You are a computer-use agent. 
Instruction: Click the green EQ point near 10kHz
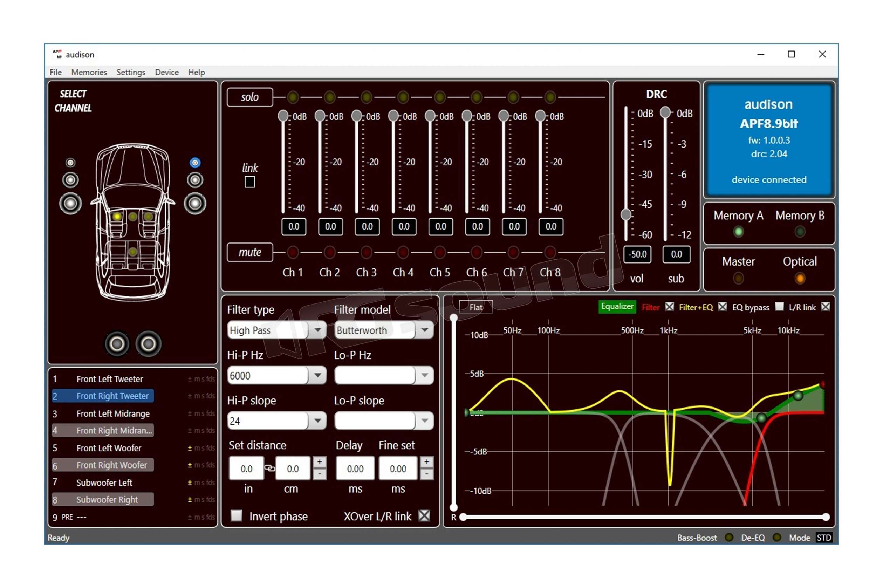798,396
